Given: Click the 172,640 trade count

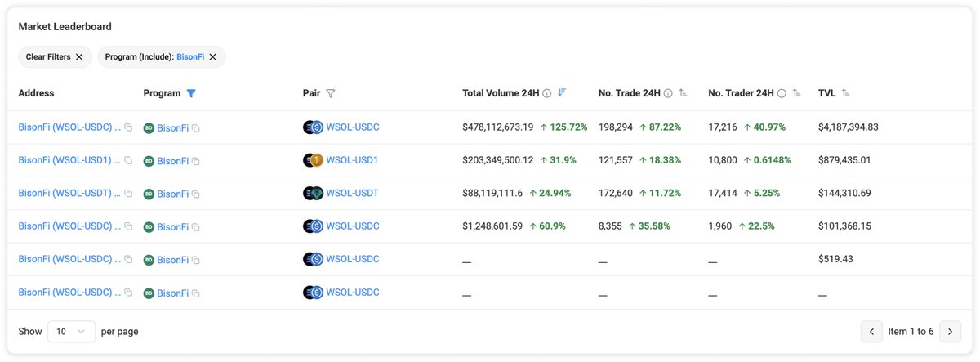Looking at the screenshot, I should 616,193.
